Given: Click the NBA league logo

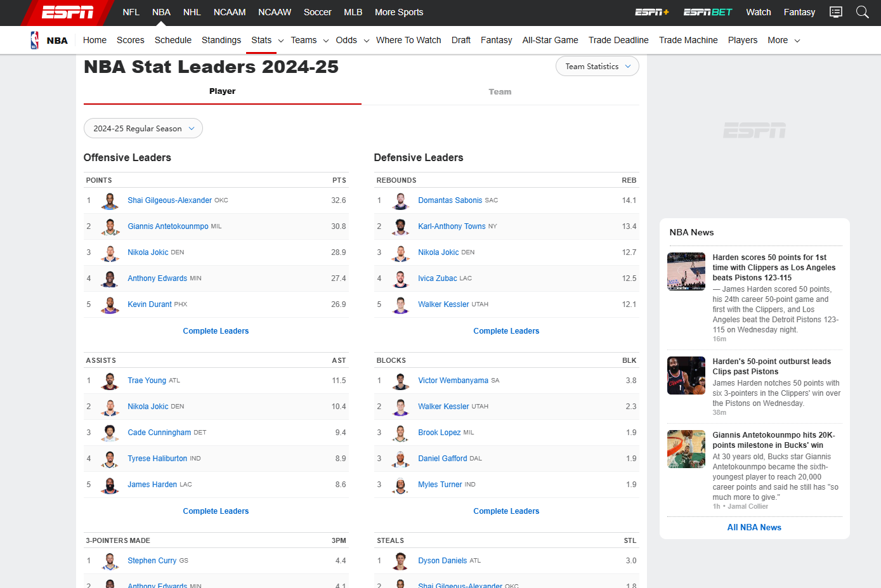Looking at the screenshot, I should pos(35,40).
